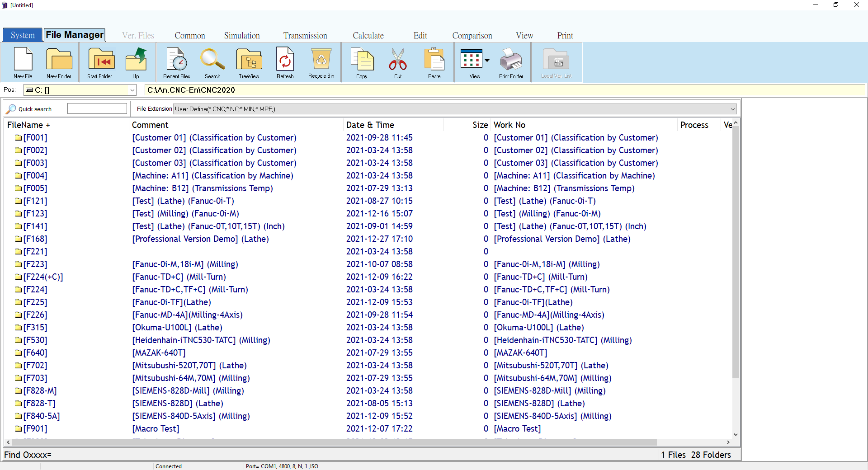Open the Transmission tab
868x470 pixels.
click(305, 36)
